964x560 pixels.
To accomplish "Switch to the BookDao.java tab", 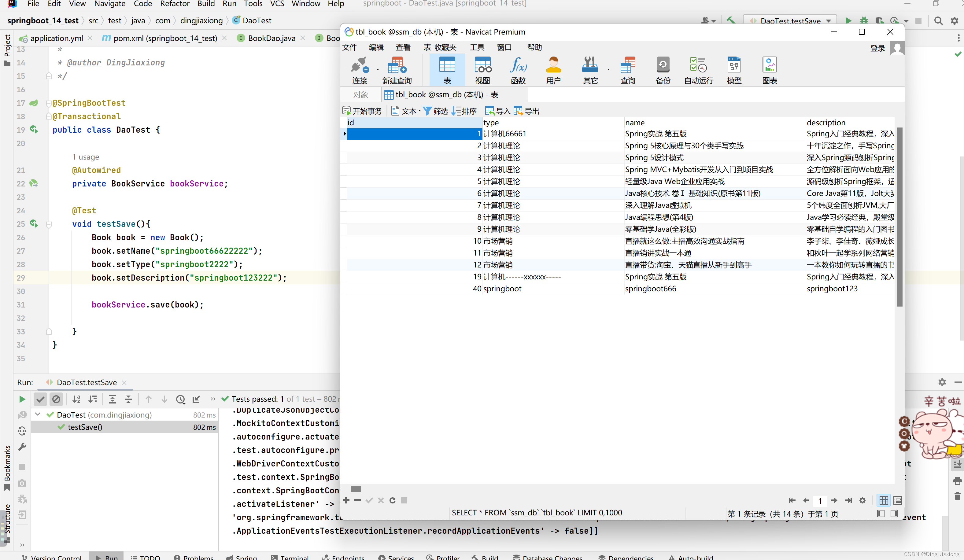I will (271, 38).
